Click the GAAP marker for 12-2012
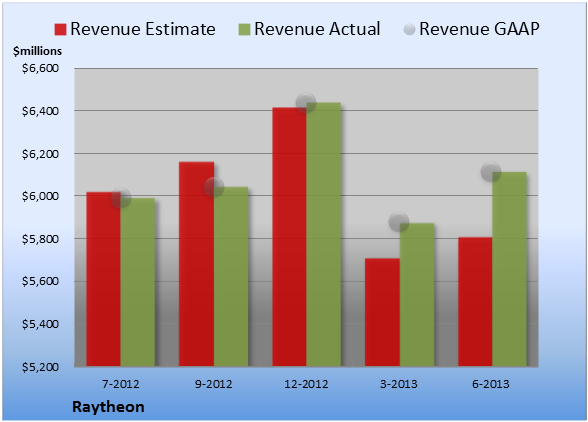 (306, 102)
